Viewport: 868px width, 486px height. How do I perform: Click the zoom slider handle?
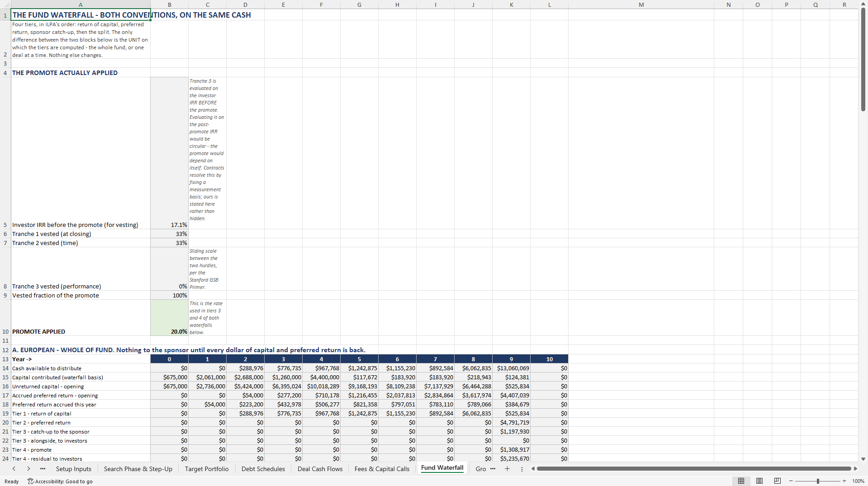click(817, 481)
